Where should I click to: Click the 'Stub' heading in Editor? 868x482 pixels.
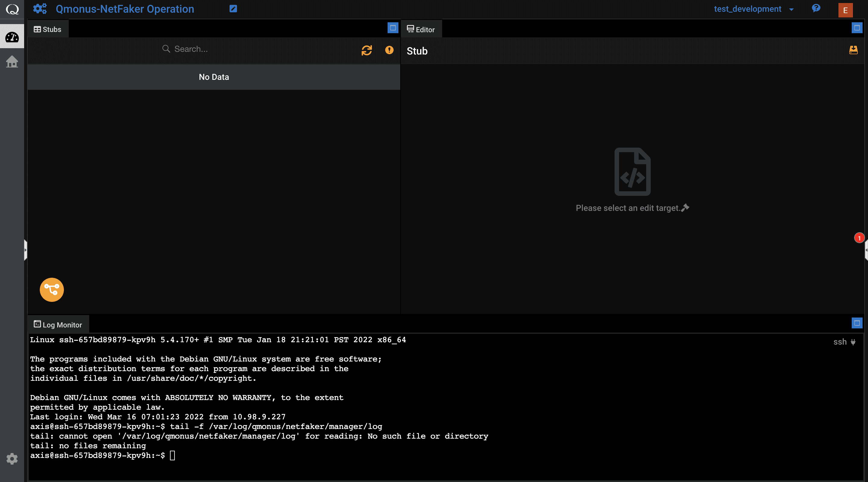[417, 51]
